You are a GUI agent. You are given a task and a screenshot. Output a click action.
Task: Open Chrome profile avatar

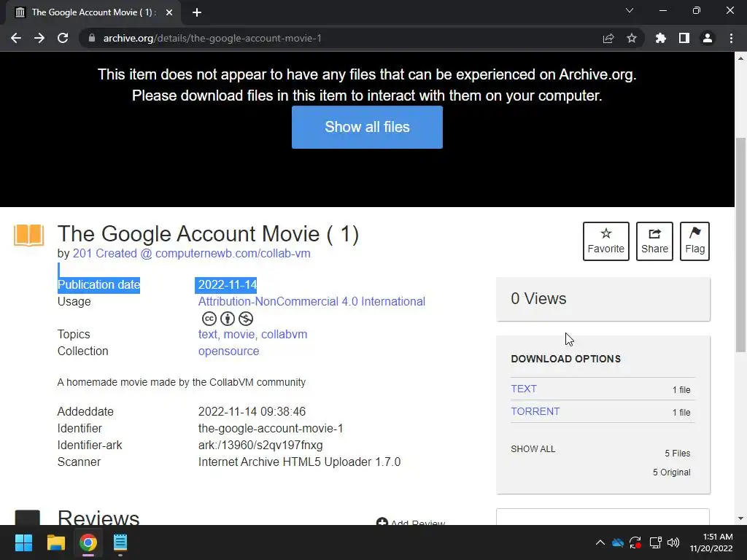(708, 38)
